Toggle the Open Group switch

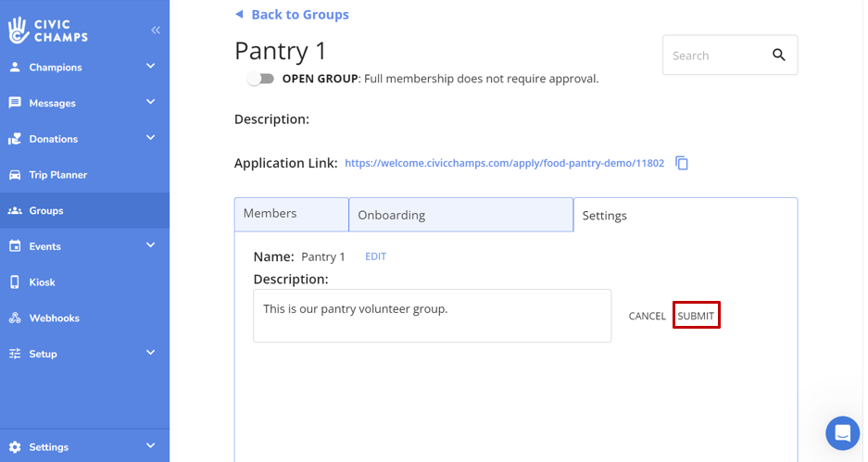coord(260,79)
